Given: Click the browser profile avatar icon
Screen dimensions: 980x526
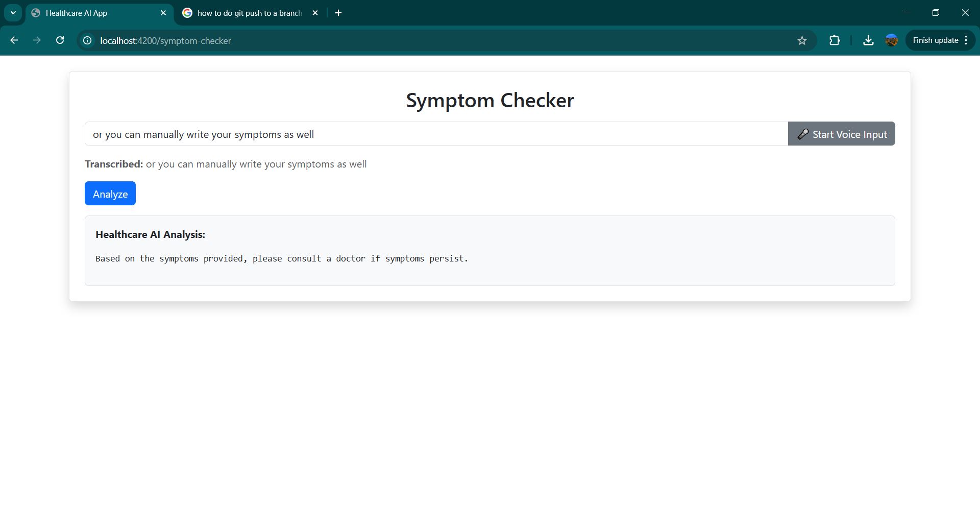Looking at the screenshot, I should coord(891,40).
